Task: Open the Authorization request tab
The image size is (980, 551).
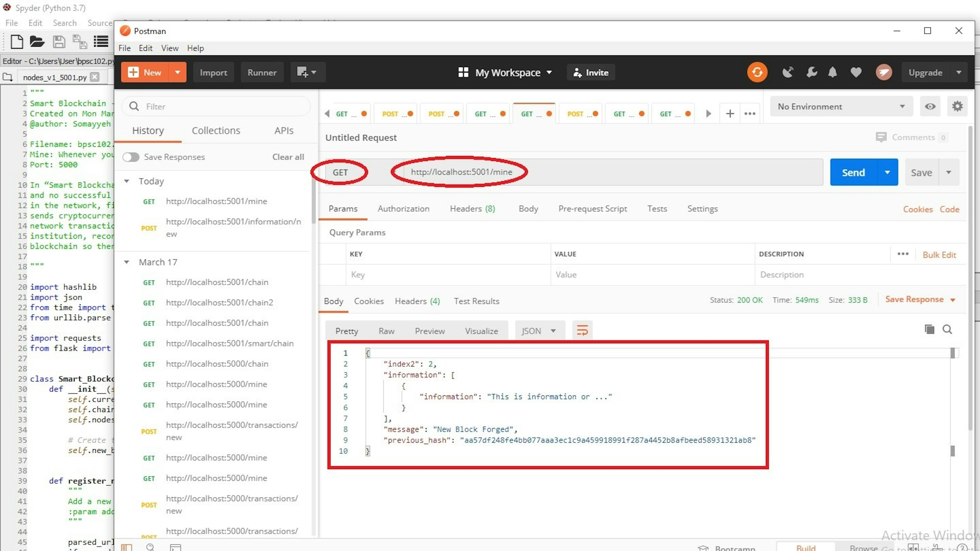Action: [403, 208]
